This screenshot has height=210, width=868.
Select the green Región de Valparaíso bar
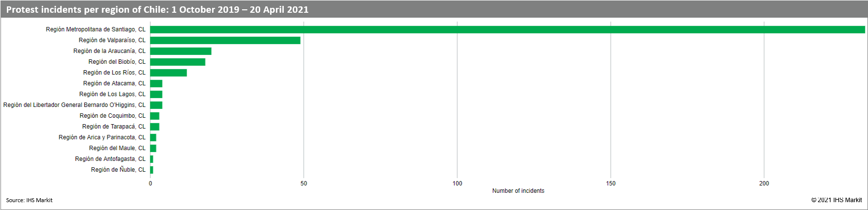(x=225, y=40)
